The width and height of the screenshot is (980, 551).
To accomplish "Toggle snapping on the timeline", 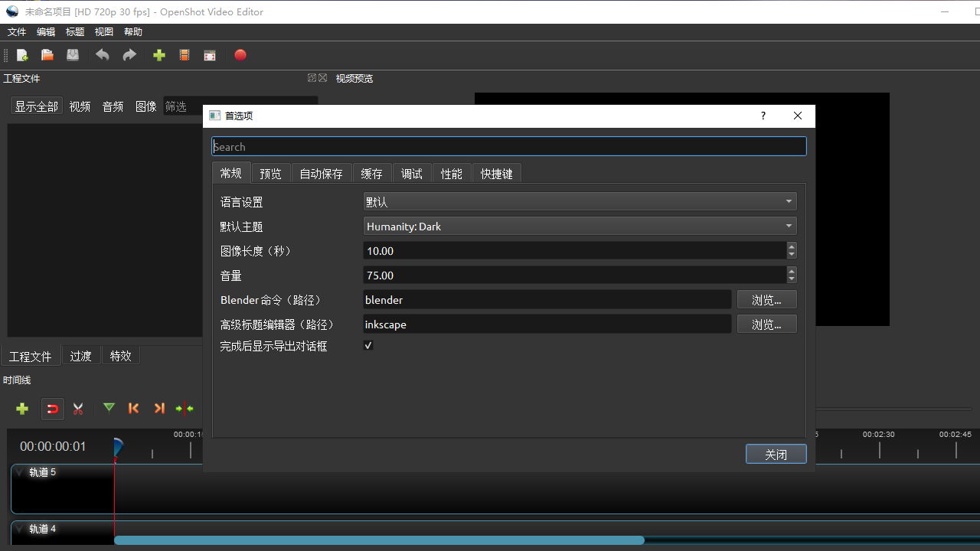I will tap(52, 409).
